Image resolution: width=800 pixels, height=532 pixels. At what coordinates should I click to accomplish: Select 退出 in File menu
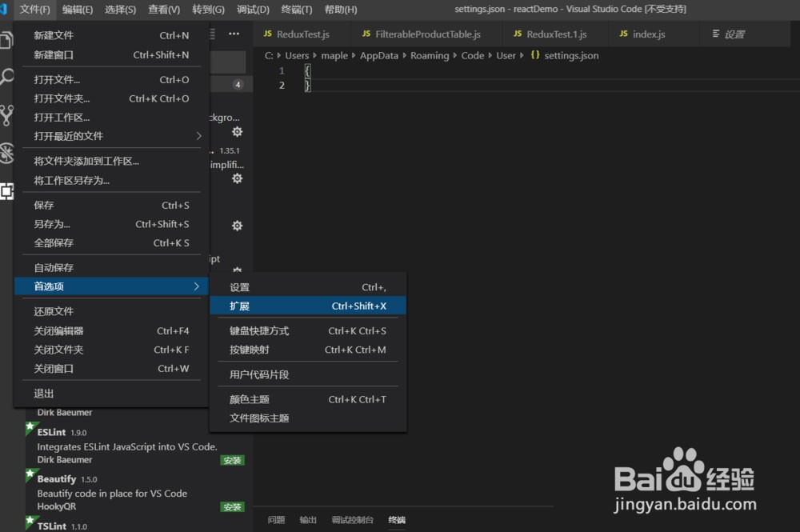pyautogui.click(x=112, y=394)
